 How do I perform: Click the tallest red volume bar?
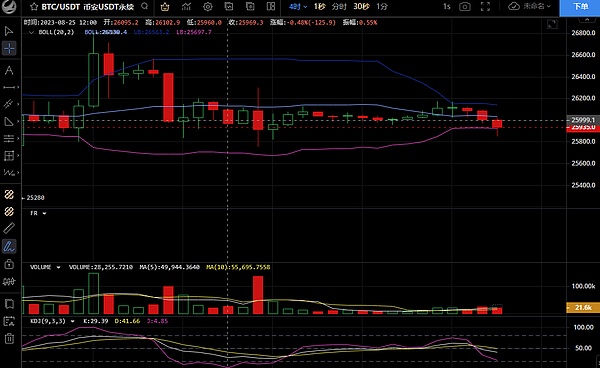pyautogui.click(x=258, y=295)
